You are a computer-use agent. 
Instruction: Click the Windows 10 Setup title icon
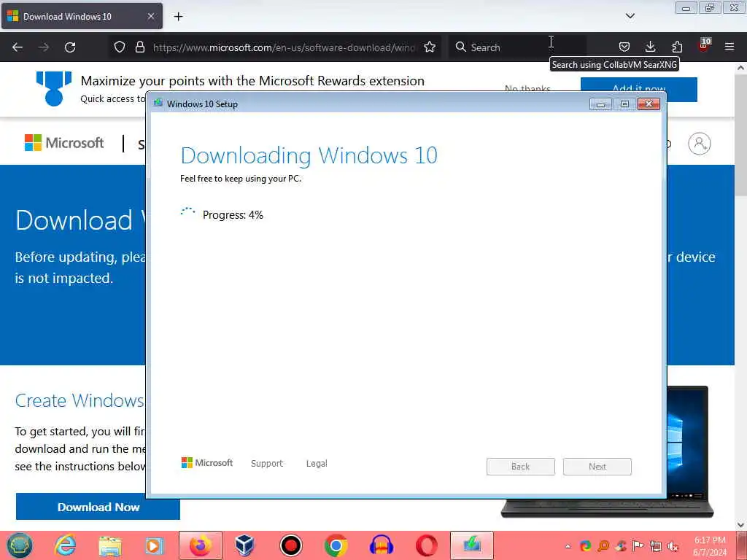tap(158, 104)
